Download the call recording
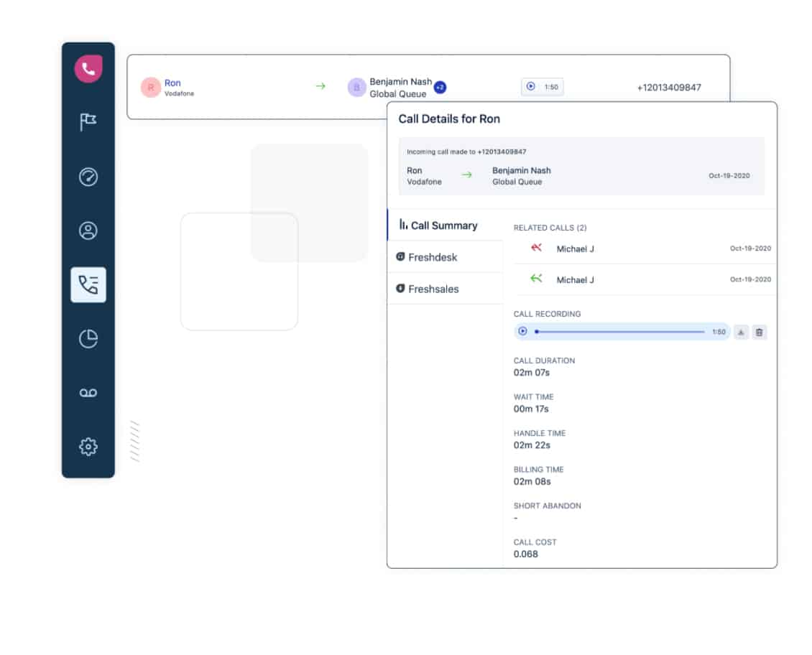The image size is (812, 655). click(741, 332)
